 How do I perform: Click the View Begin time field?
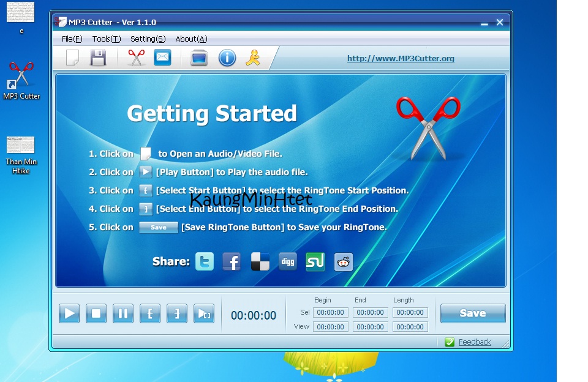pyautogui.click(x=330, y=327)
